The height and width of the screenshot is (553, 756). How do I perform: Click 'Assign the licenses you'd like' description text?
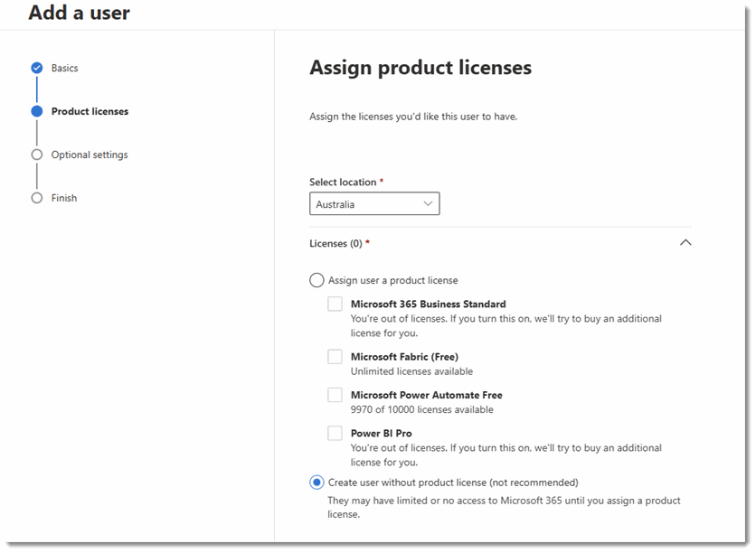click(413, 117)
